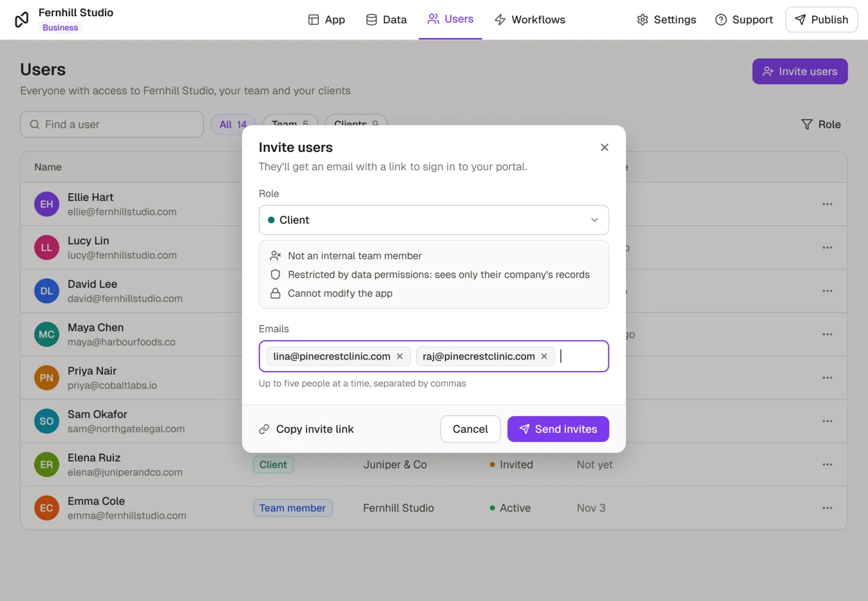Image resolution: width=868 pixels, height=601 pixels.
Task: Open Settings from the top bar
Action: [x=666, y=20]
